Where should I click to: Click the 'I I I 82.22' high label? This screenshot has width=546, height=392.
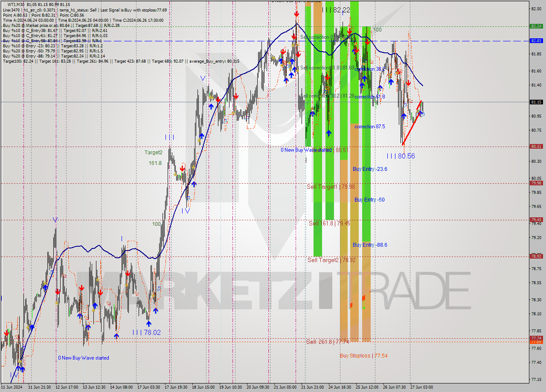(x=336, y=10)
